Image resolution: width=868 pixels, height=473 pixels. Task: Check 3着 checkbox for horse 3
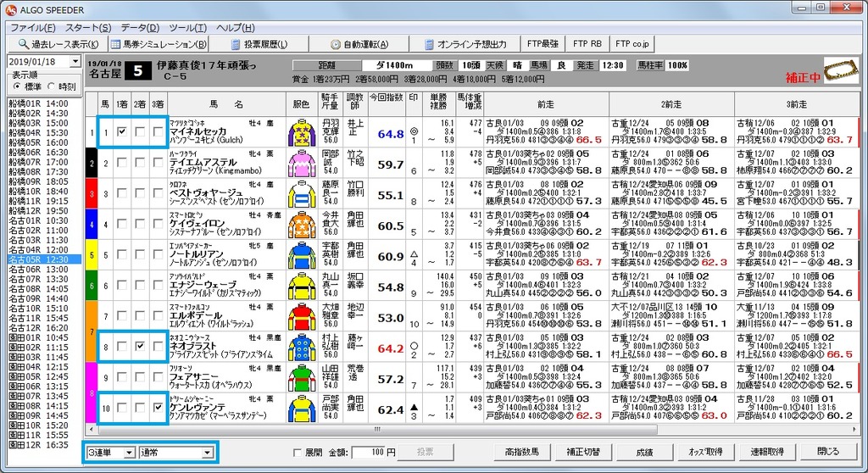159,192
